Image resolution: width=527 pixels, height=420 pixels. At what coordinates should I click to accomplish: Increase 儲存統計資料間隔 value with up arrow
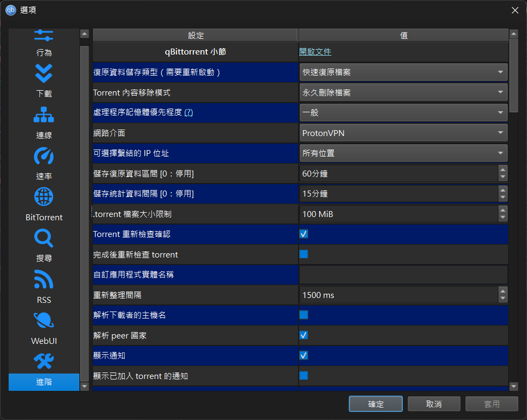point(503,190)
